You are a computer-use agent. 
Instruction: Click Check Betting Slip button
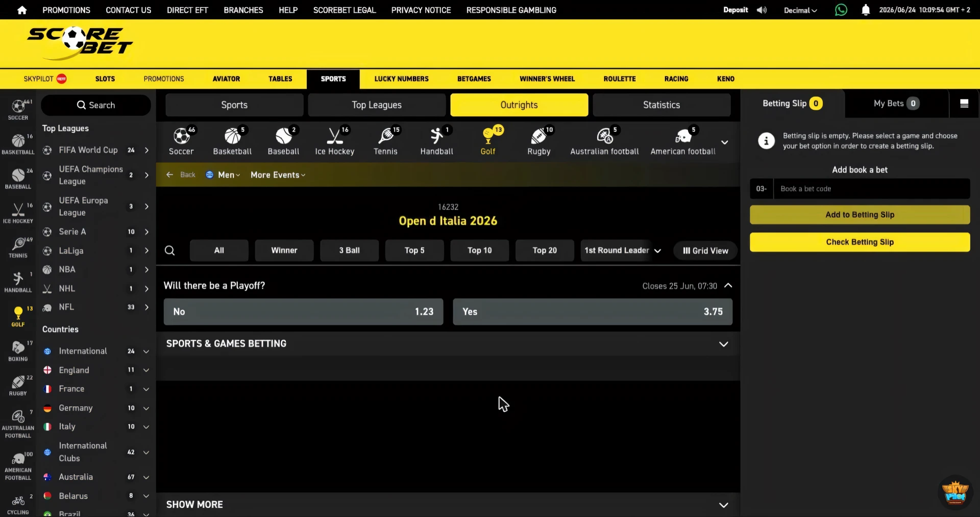pos(860,242)
